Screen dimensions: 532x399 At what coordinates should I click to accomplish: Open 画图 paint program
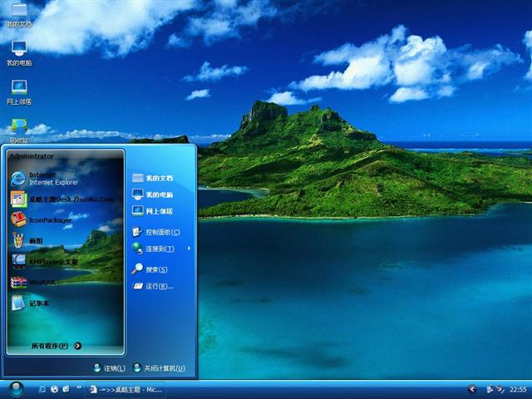tap(27, 241)
